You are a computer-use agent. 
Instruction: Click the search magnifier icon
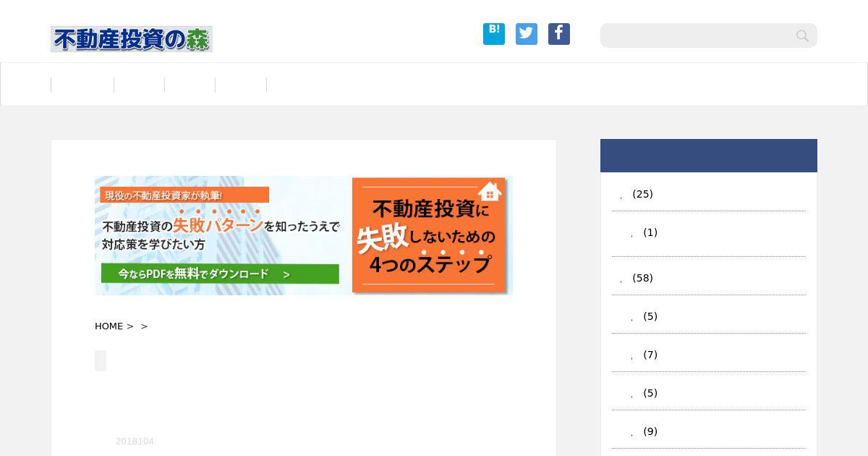coord(802,35)
